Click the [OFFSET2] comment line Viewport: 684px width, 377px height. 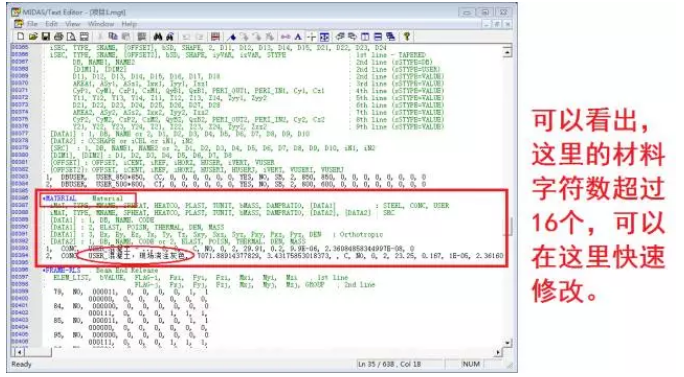pyautogui.click(x=197, y=170)
